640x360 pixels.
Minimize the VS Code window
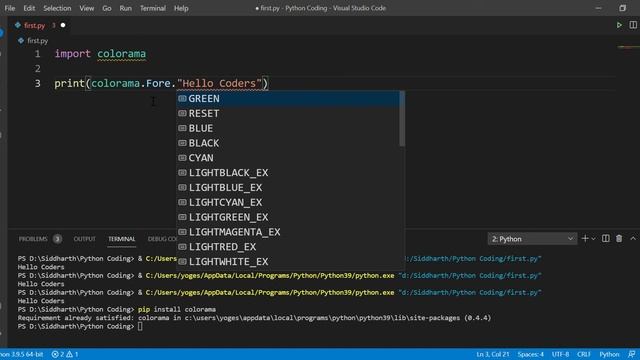[x=598, y=8]
